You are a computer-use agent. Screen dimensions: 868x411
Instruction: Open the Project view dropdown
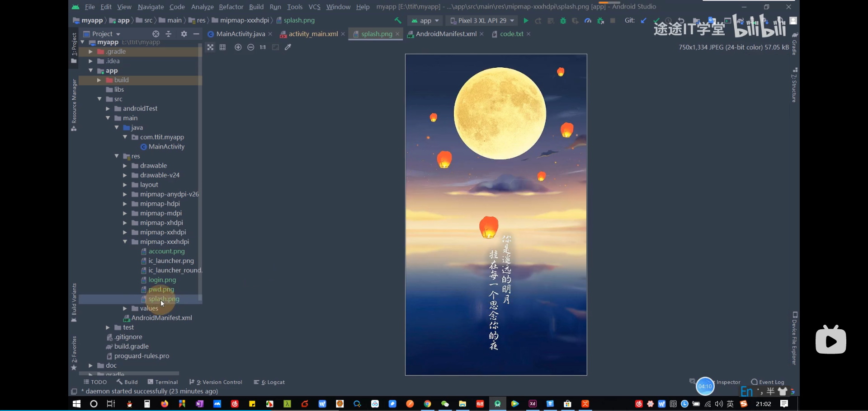[x=103, y=34]
